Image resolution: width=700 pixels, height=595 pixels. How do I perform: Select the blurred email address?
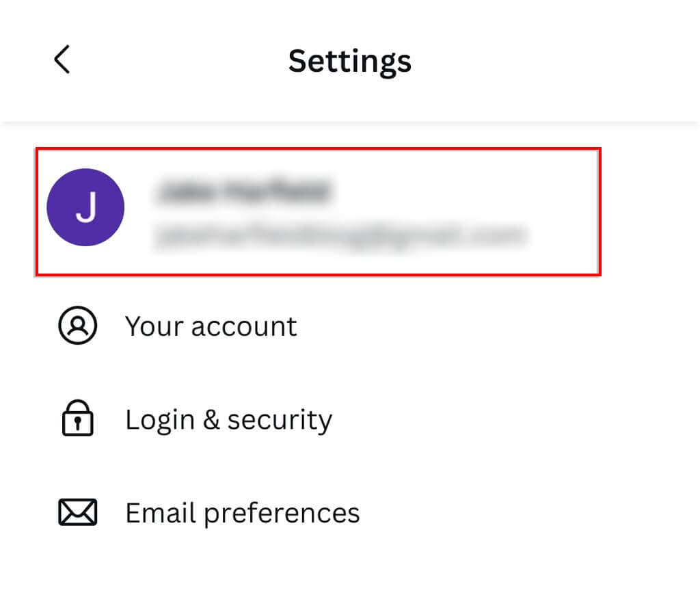pyautogui.click(x=340, y=235)
